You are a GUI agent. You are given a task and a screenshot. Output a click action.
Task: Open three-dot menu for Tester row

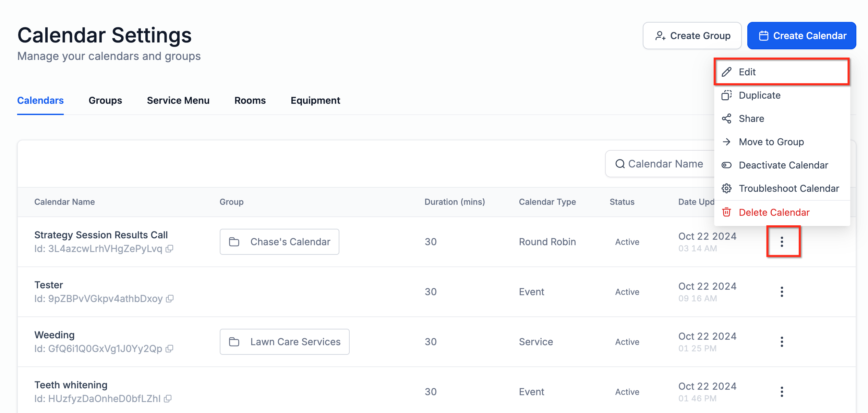tap(782, 292)
